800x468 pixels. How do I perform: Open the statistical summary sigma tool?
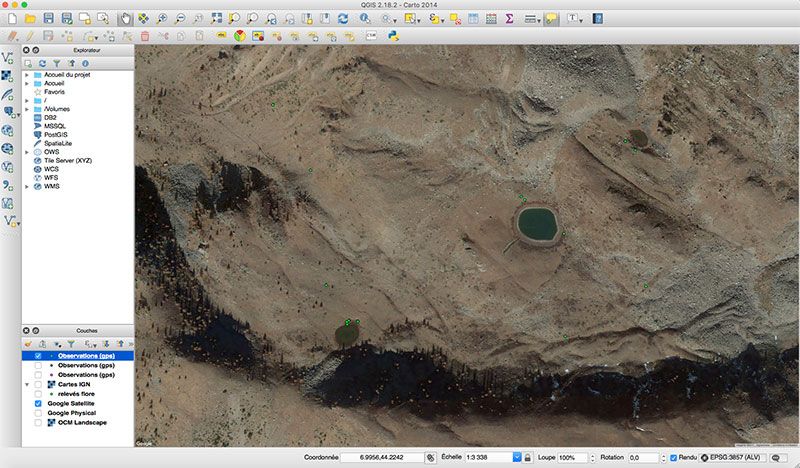click(509, 18)
